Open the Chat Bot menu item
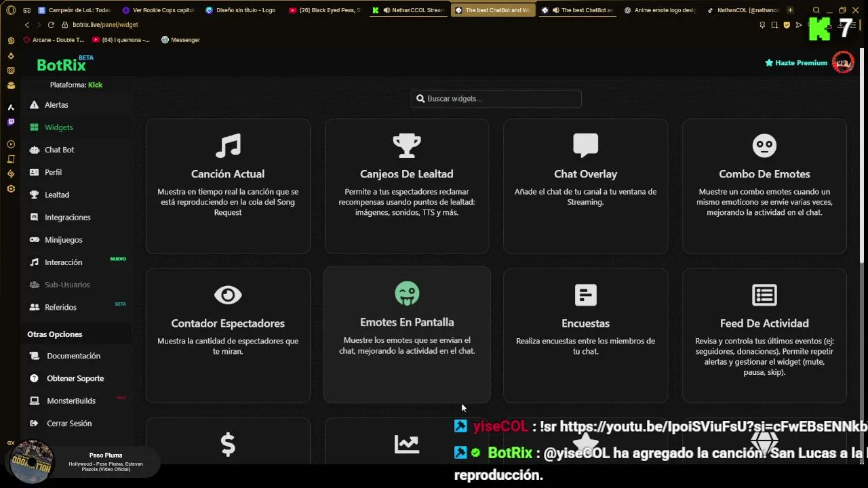Screen dimensions: 868x488 [60, 150]
